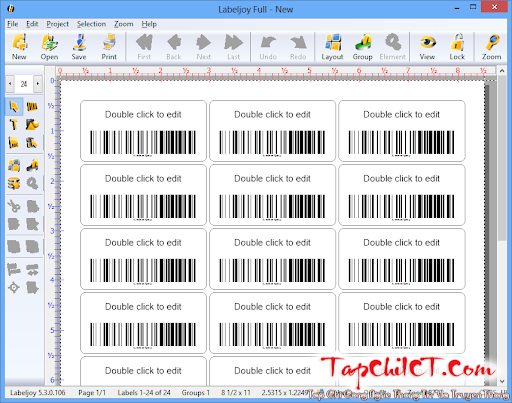Select the first label in row one
Screen dimensions: 512x403
tap(143, 131)
